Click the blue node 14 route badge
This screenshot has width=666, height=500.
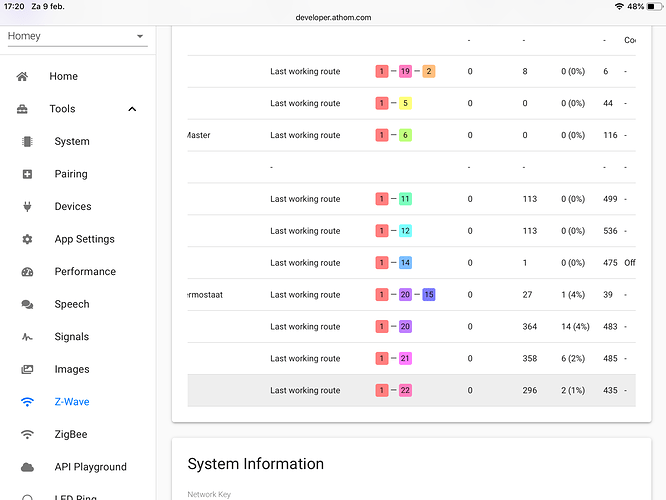click(405, 263)
